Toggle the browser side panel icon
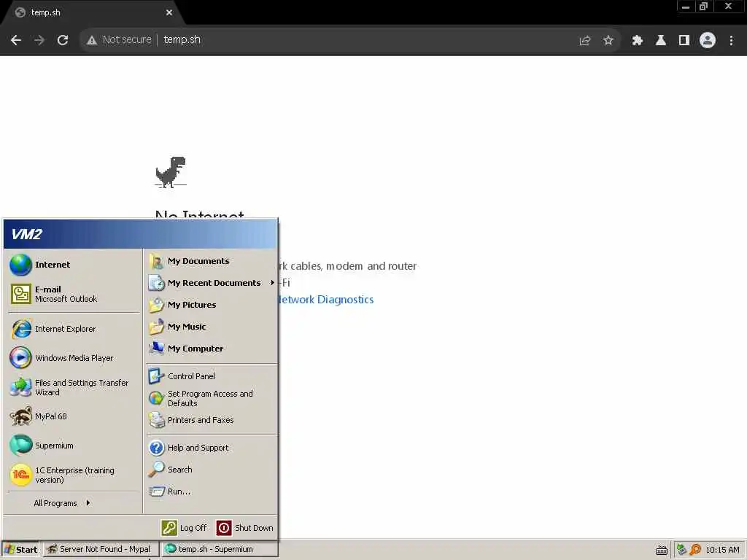This screenshot has width=747, height=560. coord(684,41)
